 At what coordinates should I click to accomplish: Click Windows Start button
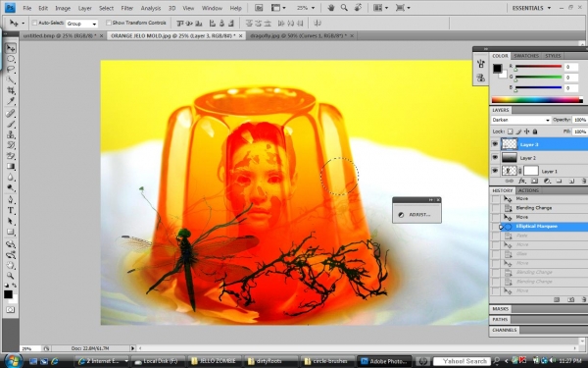(13, 361)
